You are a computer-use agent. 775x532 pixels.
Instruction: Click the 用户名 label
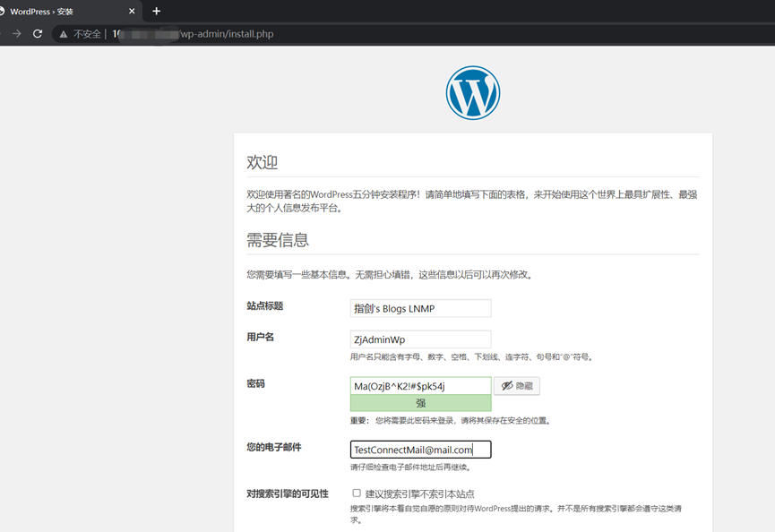click(261, 337)
